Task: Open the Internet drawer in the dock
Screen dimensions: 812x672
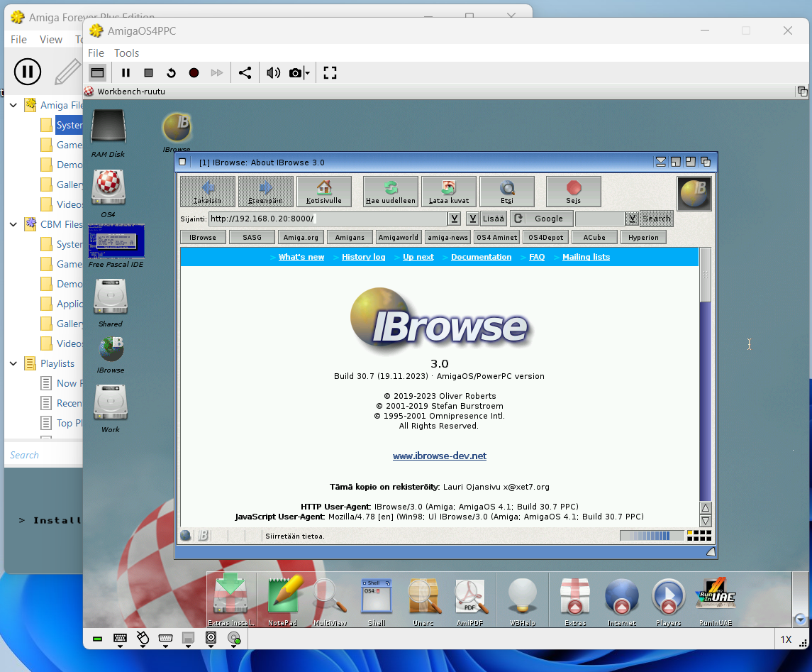Action: (622, 600)
